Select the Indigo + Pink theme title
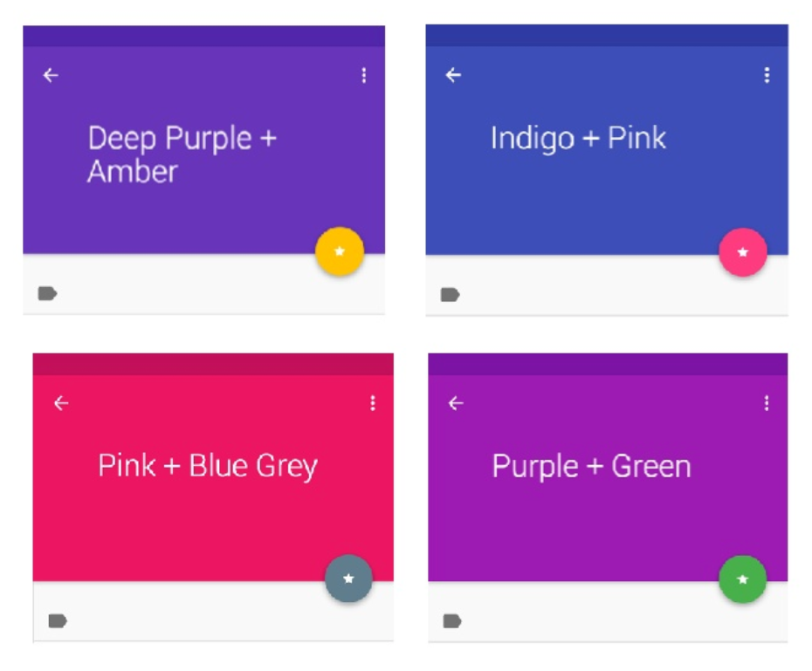 577,137
